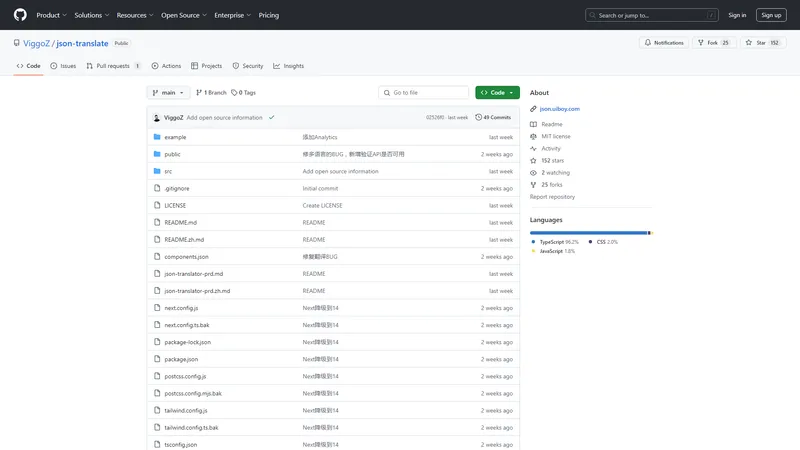The height and width of the screenshot is (450, 800).
Task: Open the ViggoZ owner link
Action: [36, 43]
